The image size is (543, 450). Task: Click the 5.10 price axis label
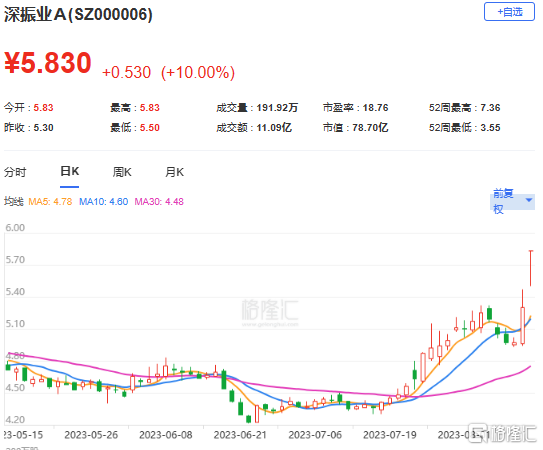[15, 324]
